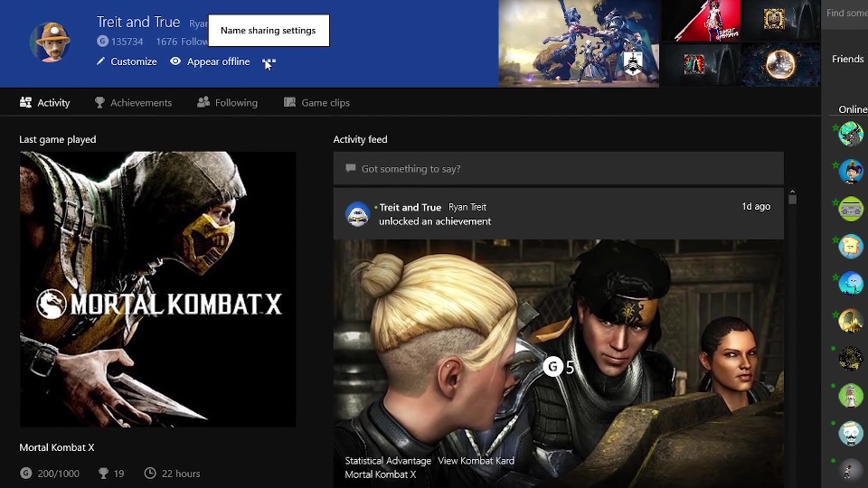The height and width of the screenshot is (488, 868).
Task: Click the Achievements trophy tab icon
Action: coord(99,102)
